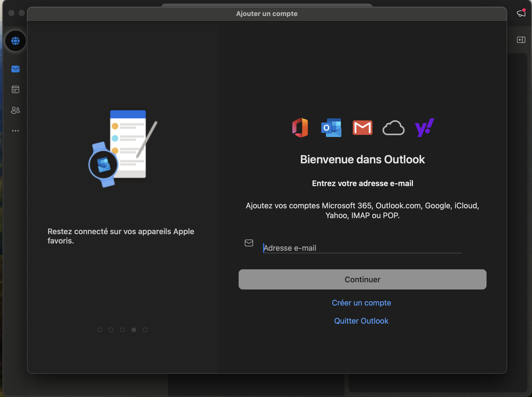532x397 pixels.
Task: Open the megaphone announcements icon
Action: pos(521,13)
